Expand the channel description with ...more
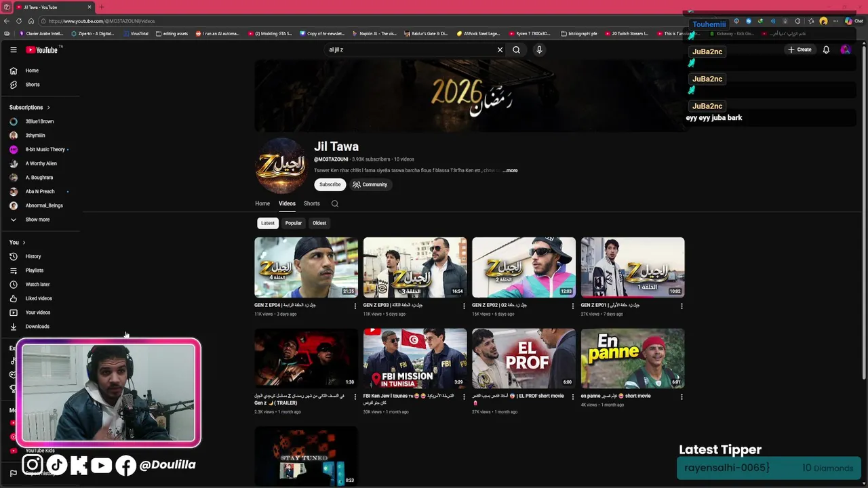 click(510, 171)
